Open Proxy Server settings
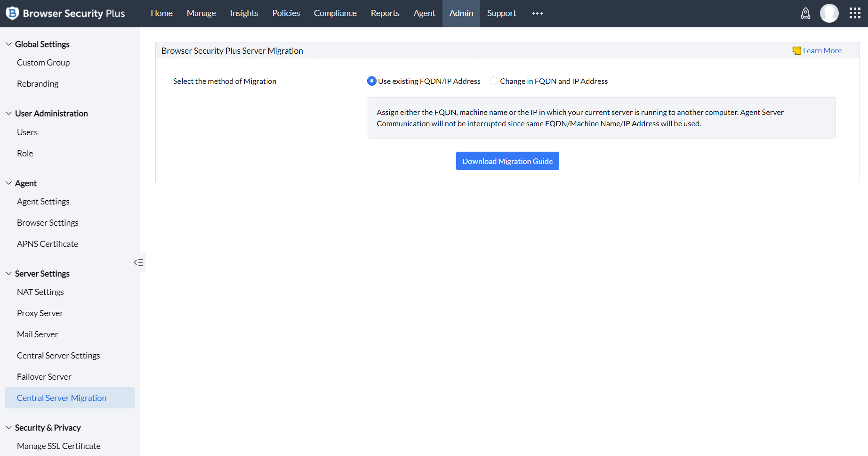The height and width of the screenshot is (456, 868). [40, 313]
